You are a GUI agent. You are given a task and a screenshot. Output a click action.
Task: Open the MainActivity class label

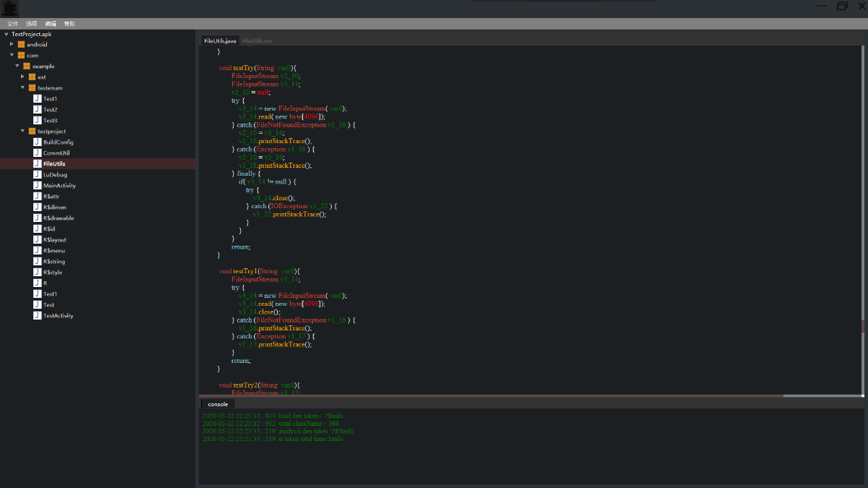(59, 185)
